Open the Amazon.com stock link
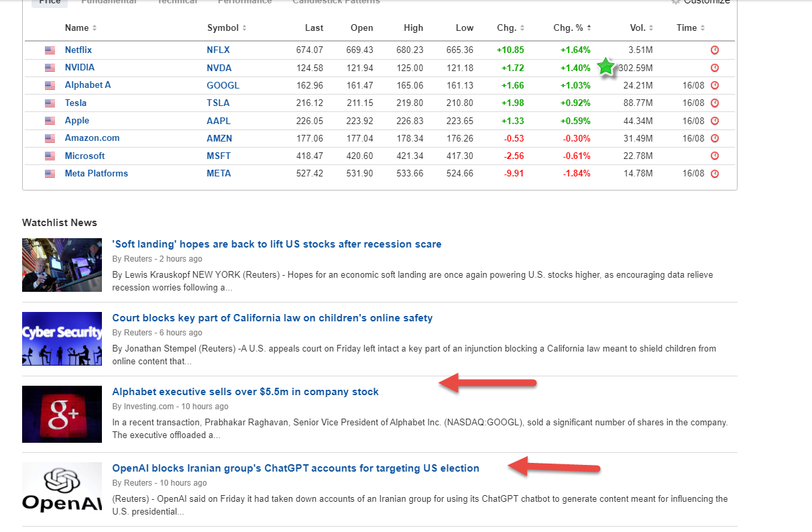Screen dimensions: 812x532 pos(92,138)
